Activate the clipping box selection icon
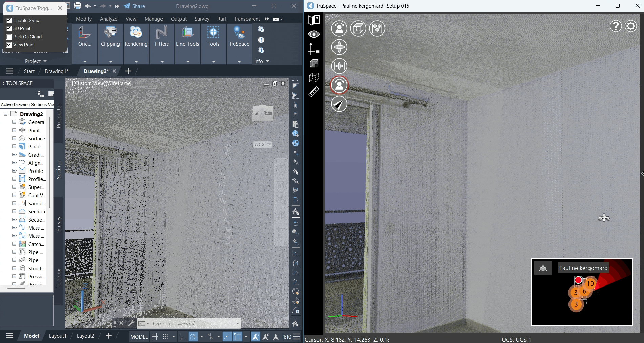 pos(314,77)
